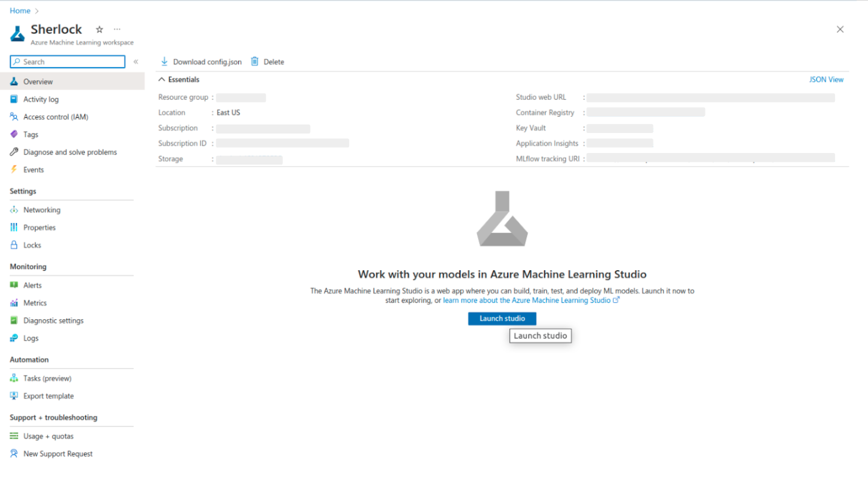This screenshot has width=868, height=489.
Task: Click the Application Insights label
Action: click(547, 143)
